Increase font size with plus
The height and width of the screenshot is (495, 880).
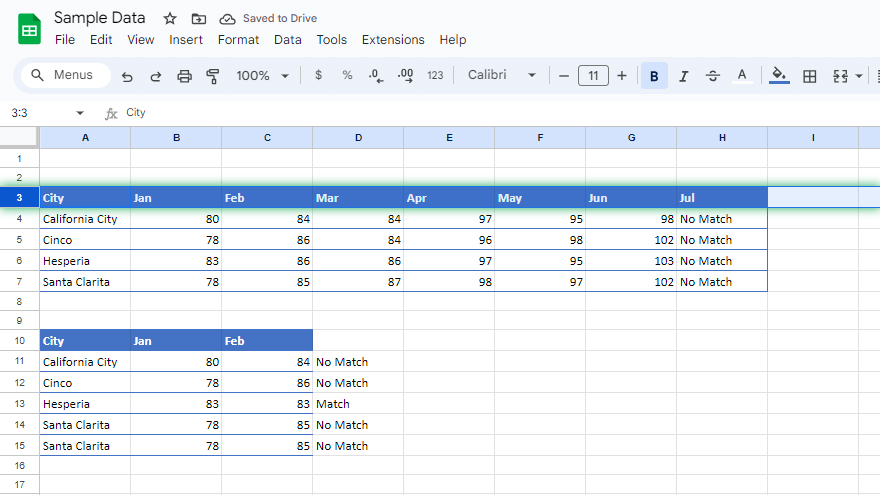pos(622,76)
